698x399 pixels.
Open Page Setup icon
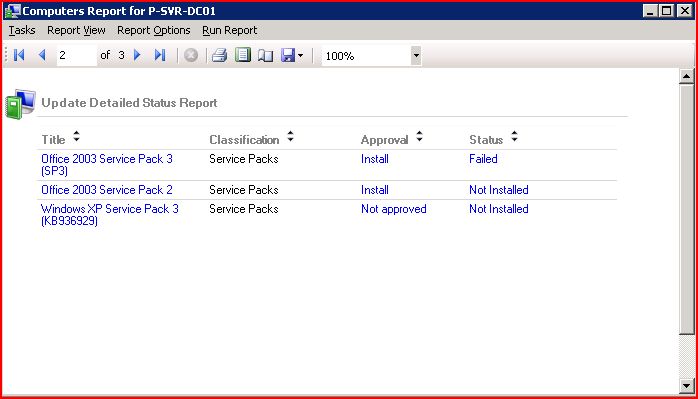(266, 56)
